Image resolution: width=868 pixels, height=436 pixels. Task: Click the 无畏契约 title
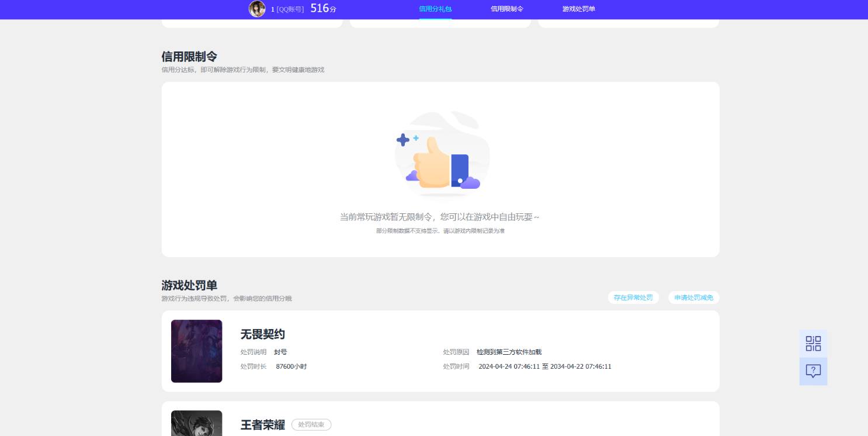(263, 334)
